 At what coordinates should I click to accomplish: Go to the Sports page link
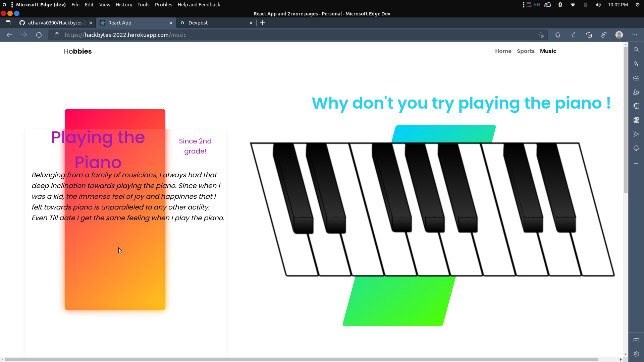coord(525,51)
